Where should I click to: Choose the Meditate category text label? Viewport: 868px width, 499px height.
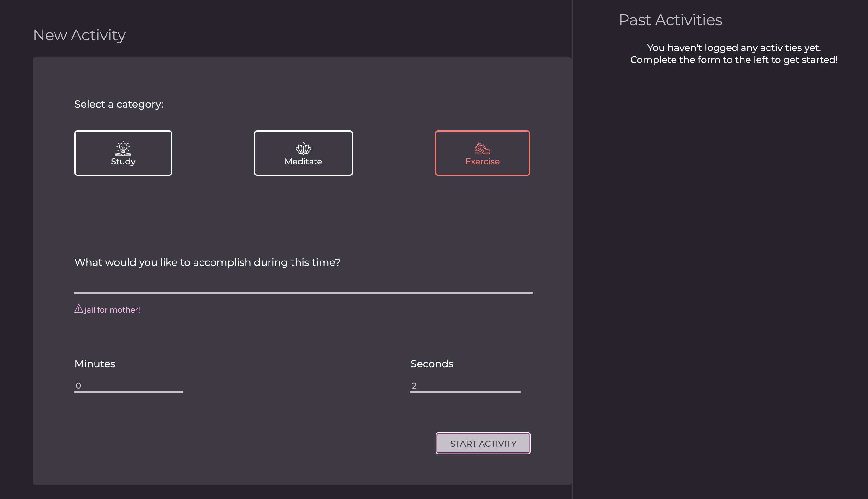(303, 161)
